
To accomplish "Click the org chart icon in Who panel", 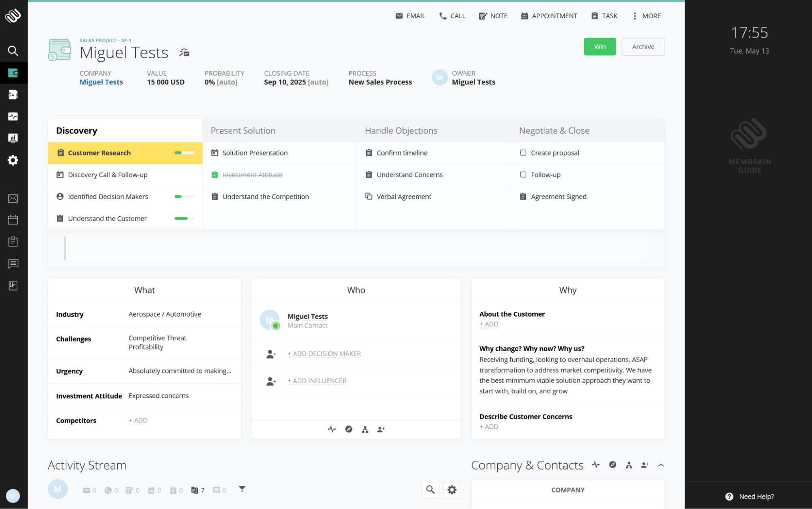I will [x=365, y=429].
